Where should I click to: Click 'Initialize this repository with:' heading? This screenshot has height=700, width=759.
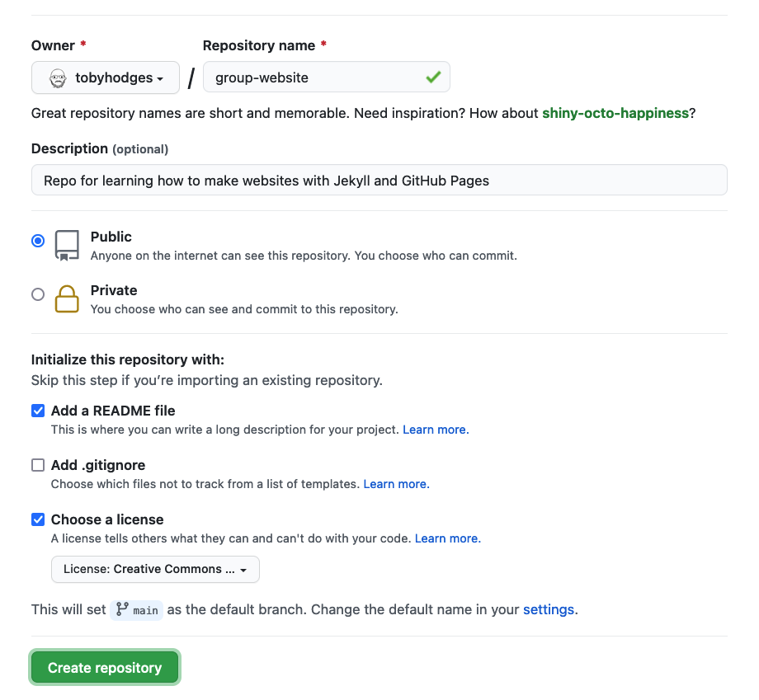(128, 359)
